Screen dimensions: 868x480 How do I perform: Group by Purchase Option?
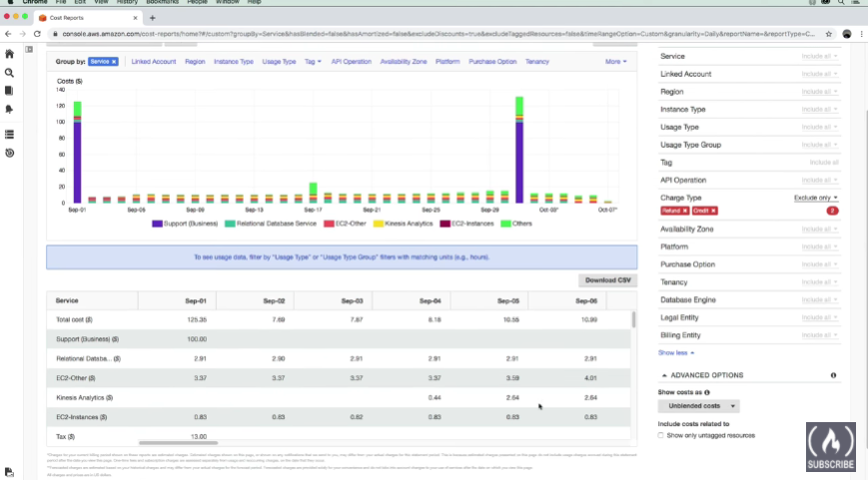(x=492, y=62)
